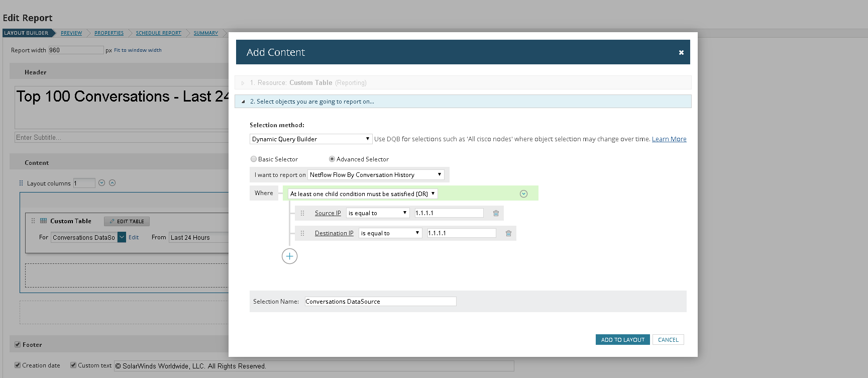The height and width of the screenshot is (378, 868).
Task: Open the Conversations DataSource dropdown arrow
Action: (122, 237)
